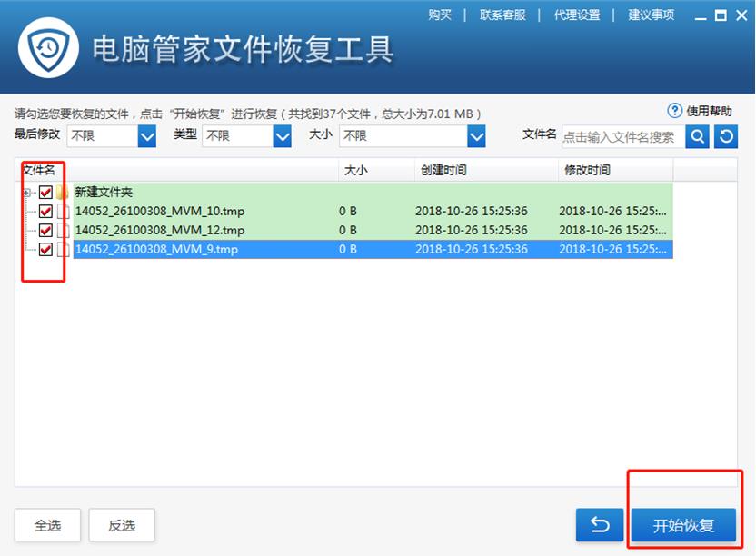The height and width of the screenshot is (556, 756).
Task: Open the 最后修改 filter dropdown
Action: click(x=145, y=136)
